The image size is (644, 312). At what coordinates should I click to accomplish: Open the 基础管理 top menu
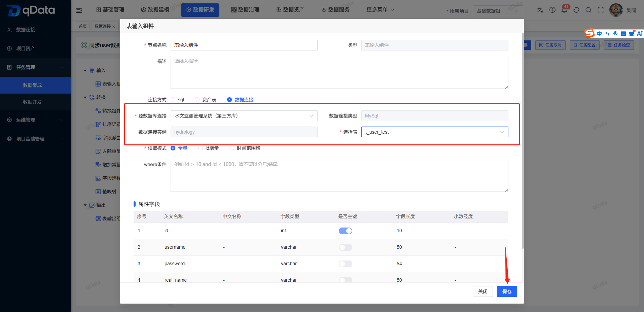coord(110,10)
